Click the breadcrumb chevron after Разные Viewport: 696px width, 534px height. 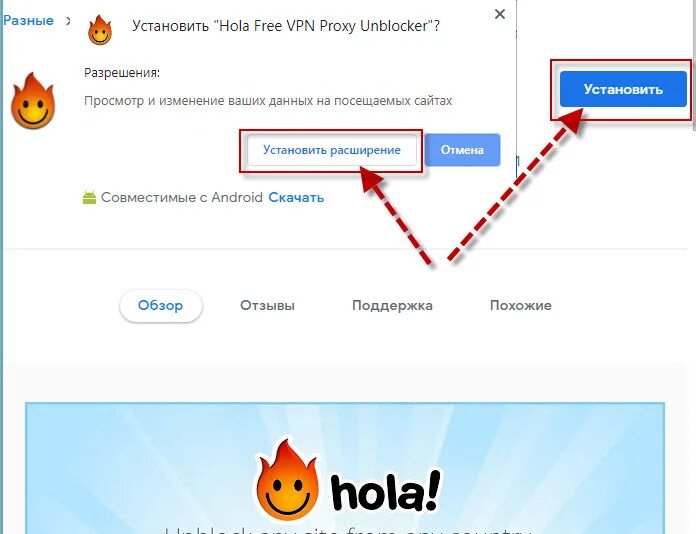(x=68, y=20)
